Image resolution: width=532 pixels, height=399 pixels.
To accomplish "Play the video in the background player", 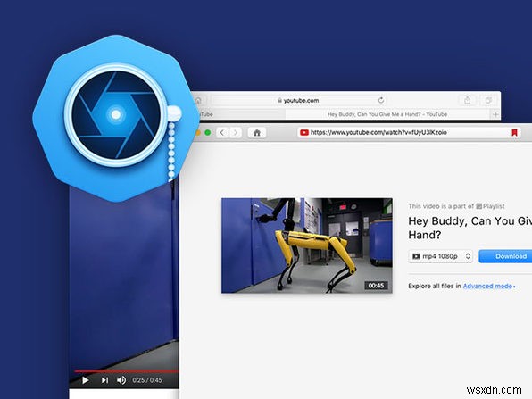I will [x=86, y=380].
